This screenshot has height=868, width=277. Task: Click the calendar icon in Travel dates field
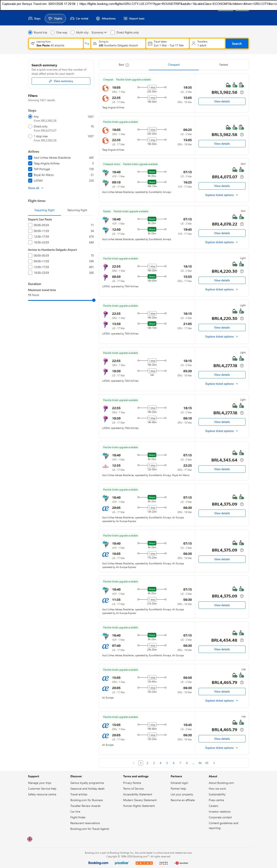click(x=150, y=44)
